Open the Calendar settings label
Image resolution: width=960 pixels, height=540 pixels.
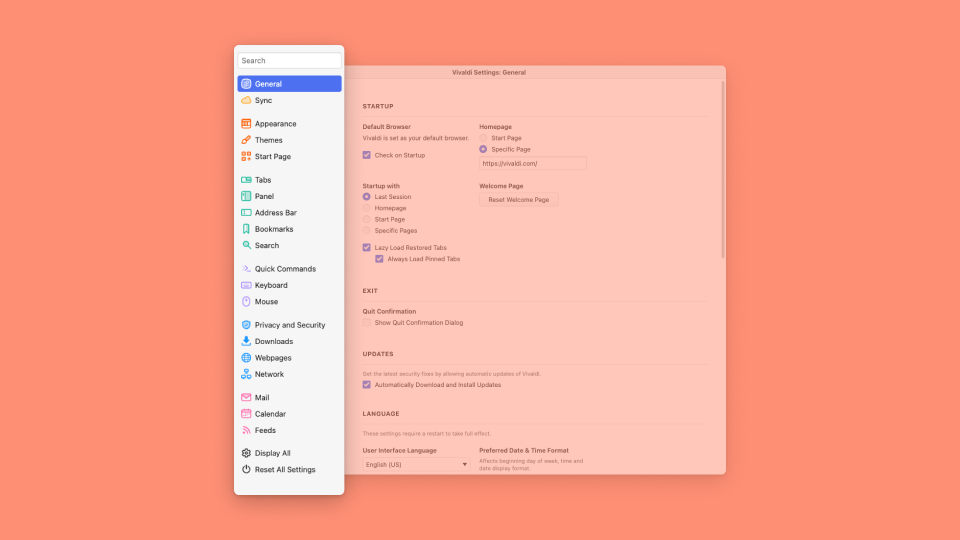tap(270, 414)
